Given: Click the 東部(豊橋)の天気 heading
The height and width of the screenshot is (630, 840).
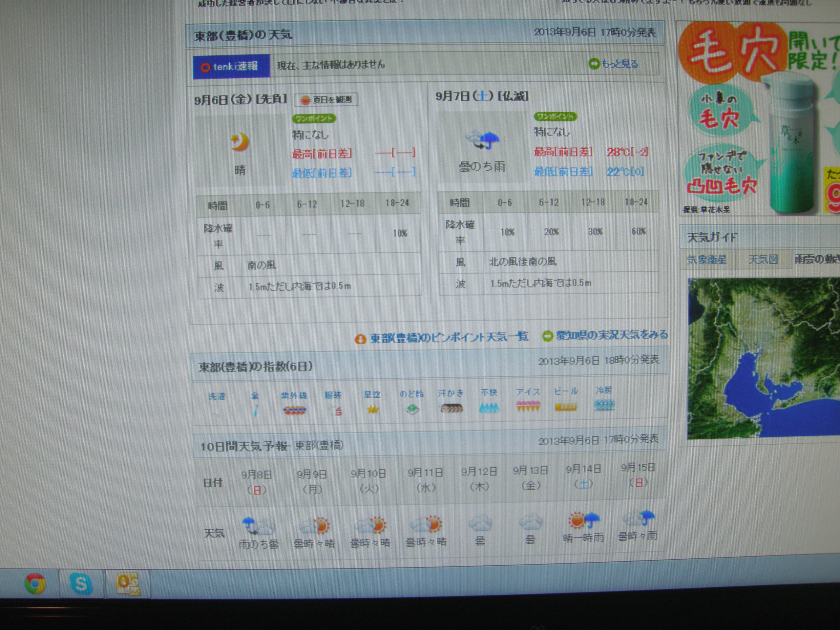Looking at the screenshot, I should point(243,35).
